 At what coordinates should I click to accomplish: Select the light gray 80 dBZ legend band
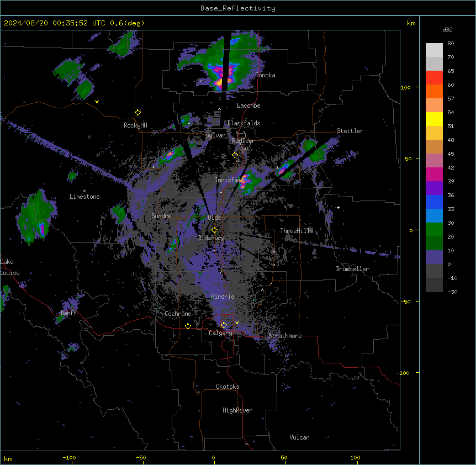(434, 50)
